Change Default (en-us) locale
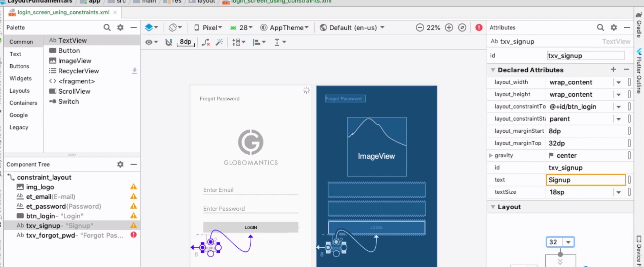The width and height of the screenshot is (644, 267). [352, 27]
